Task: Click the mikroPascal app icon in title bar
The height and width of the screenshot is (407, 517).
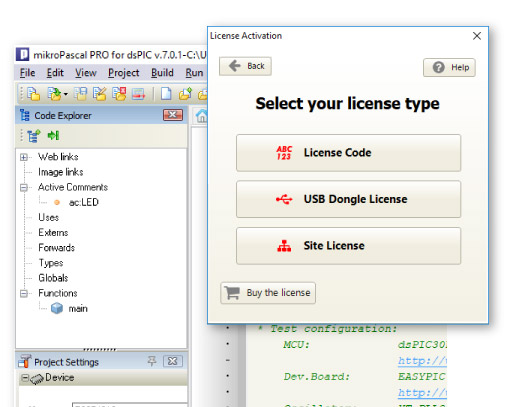Action: (23, 54)
